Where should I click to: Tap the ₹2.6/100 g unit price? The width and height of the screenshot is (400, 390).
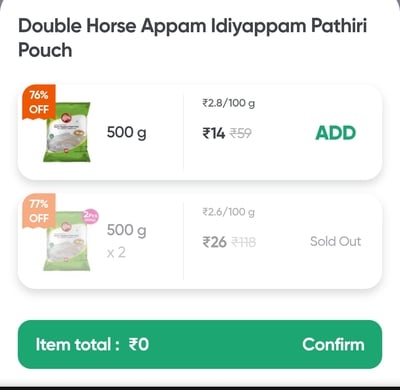[x=229, y=212]
